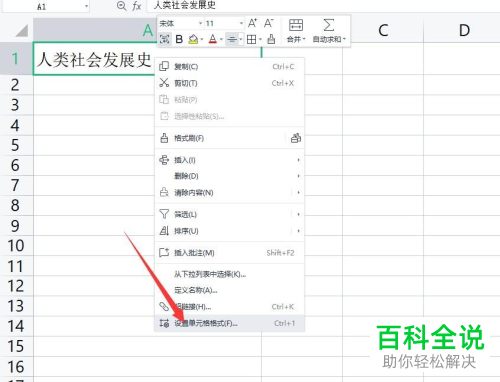
Task: Click the fx insert function icon
Action: point(137,6)
